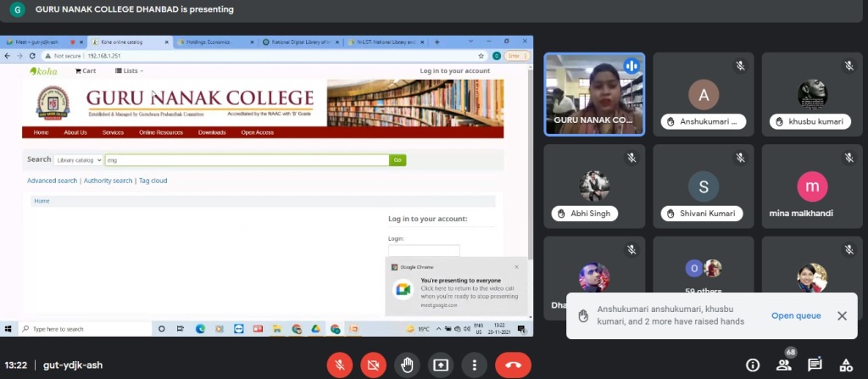Screen dimensions: 868x379
Task: Open File Explorer from taskbar
Action: pyautogui.click(x=275, y=329)
